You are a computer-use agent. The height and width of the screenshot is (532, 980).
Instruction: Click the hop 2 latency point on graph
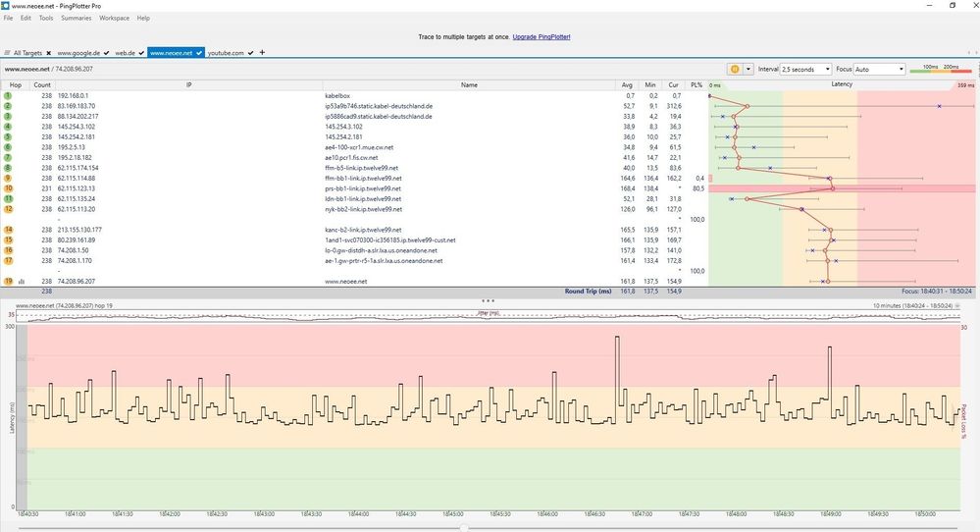[748, 106]
